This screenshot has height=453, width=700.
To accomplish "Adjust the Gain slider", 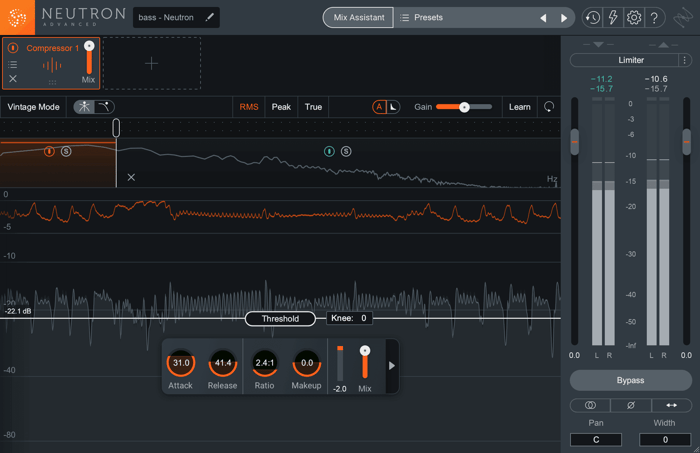I will click(464, 107).
